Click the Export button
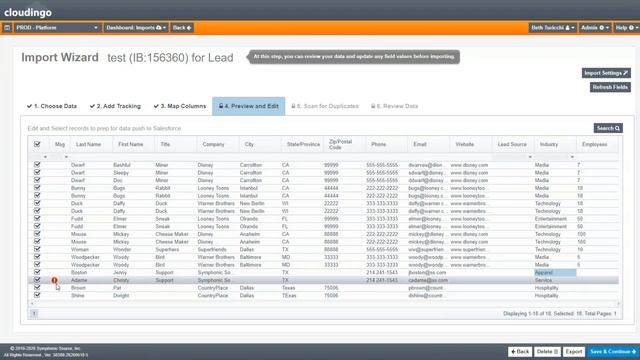This screenshot has height=360, width=640. point(573,351)
